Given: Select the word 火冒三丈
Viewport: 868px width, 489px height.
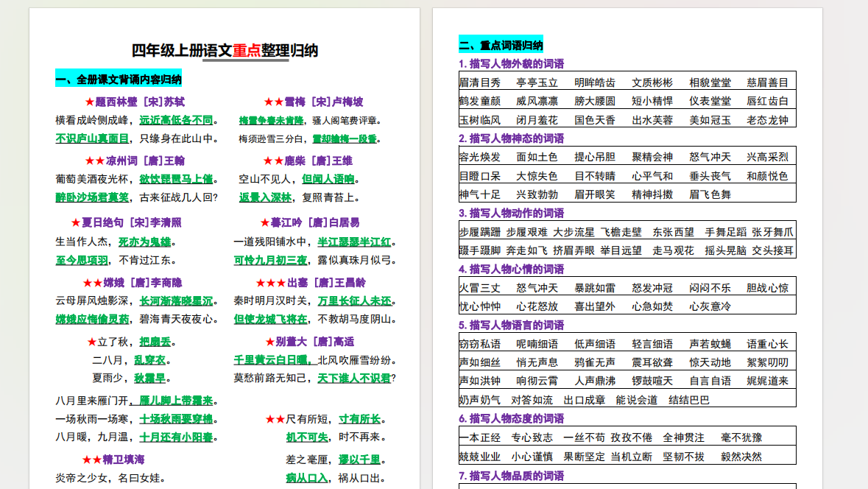Looking at the screenshot, I should point(480,289).
